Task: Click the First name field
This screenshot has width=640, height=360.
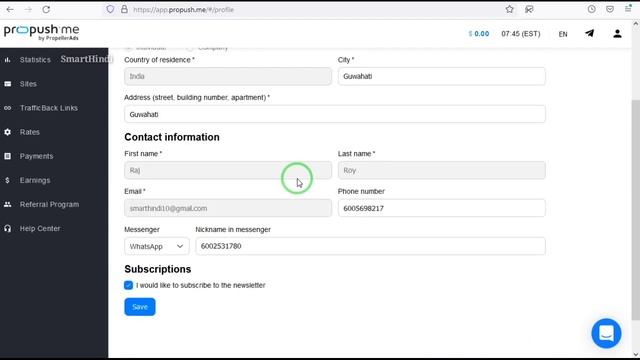Action: [x=228, y=170]
